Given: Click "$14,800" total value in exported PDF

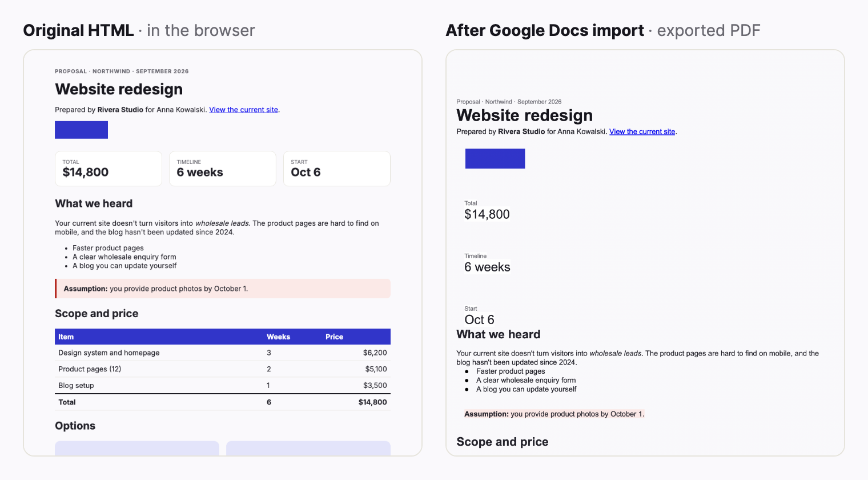Looking at the screenshot, I should (487, 214).
